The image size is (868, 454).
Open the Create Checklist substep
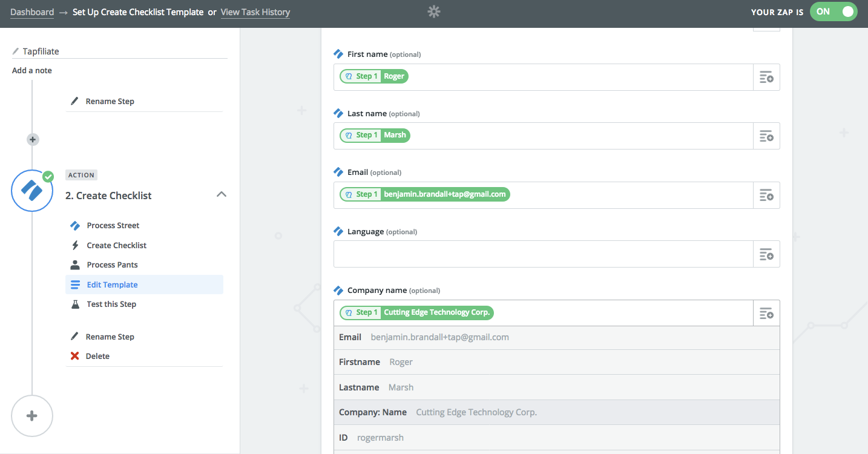117,245
